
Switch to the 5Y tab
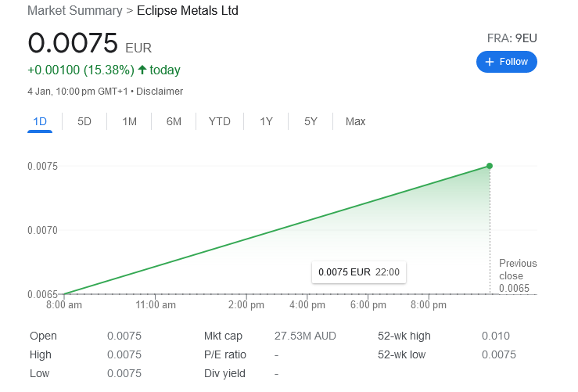311,122
